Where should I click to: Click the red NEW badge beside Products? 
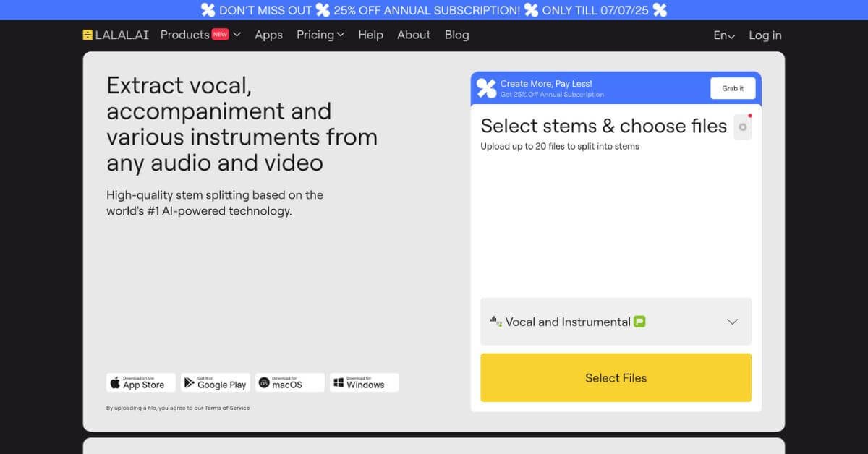[220, 34]
